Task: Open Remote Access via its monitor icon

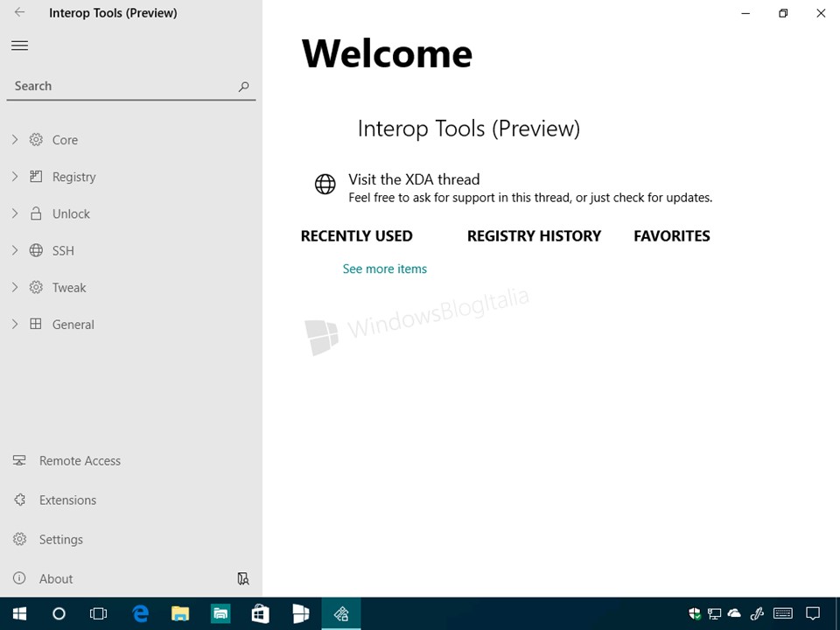Action: coord(19,460)
